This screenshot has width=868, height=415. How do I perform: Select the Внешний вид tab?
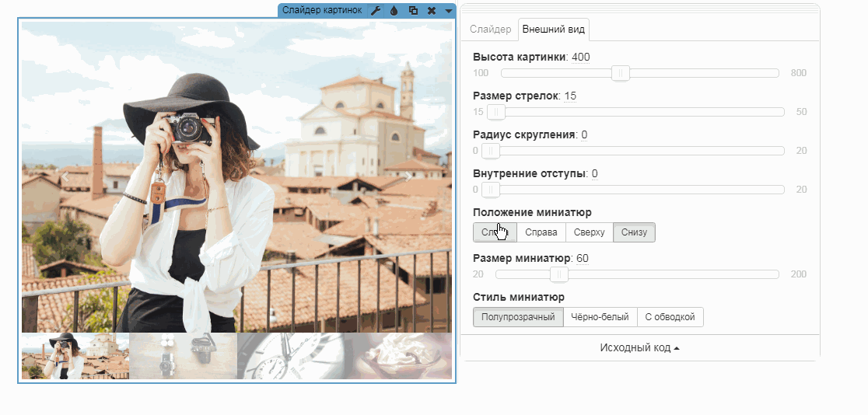click(x=554, y=30)
